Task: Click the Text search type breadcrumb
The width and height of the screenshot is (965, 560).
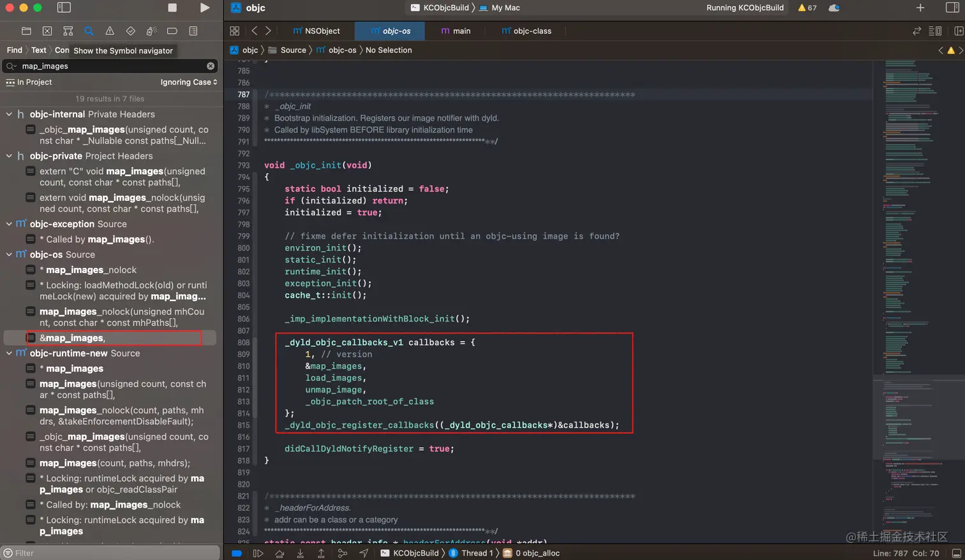Action: 39,50
